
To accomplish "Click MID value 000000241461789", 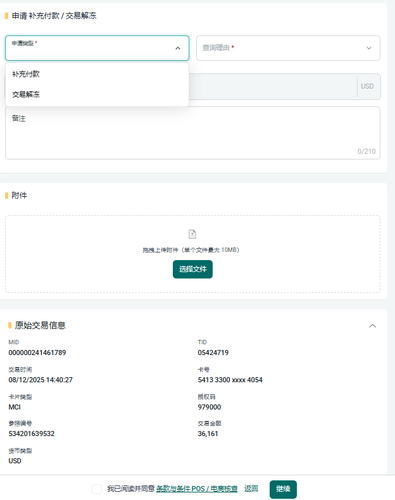I will (37, 352).
